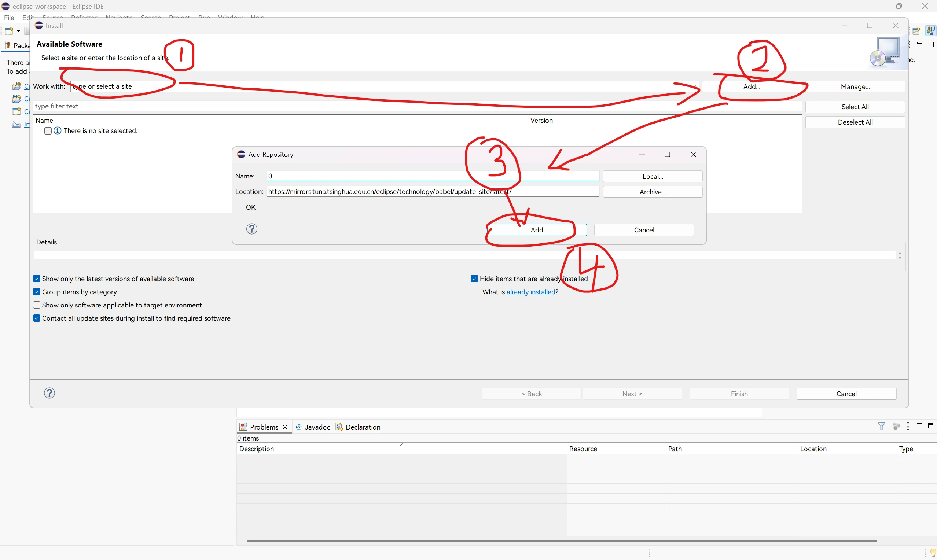Click the New wizard toolbar icon
The width and height of the screenshot is (937, 560).
pyautogui.click(x=9, y=31)
